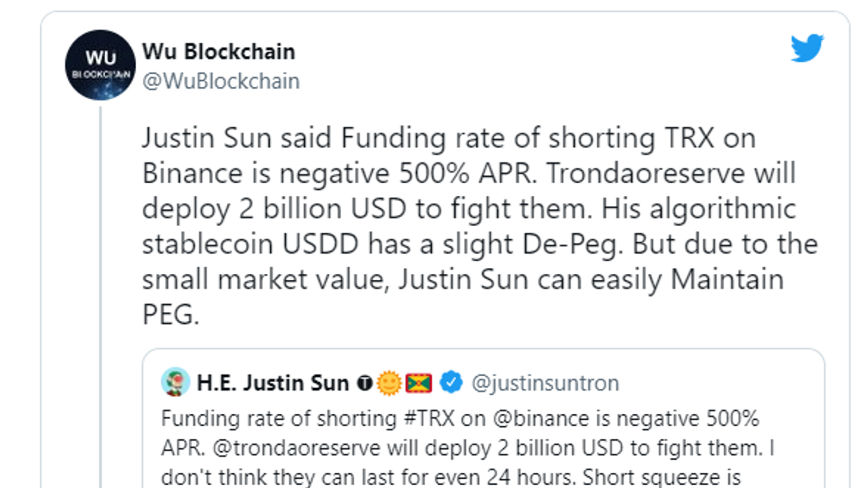The height and width of the screenshot is (488, 868).
Task: Click the Grenada flag emoji
Action: pyautogui.click(x=419, y=383)
